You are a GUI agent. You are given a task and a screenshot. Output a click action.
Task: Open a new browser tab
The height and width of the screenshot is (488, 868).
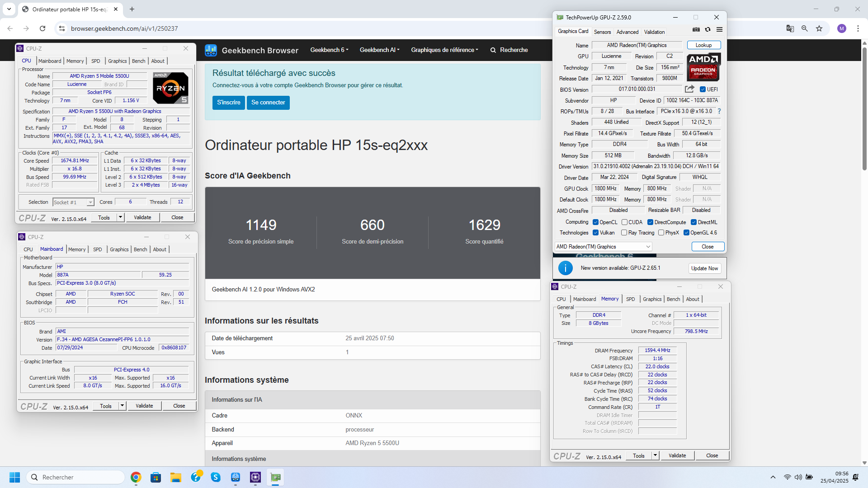[x=132, y=9]
